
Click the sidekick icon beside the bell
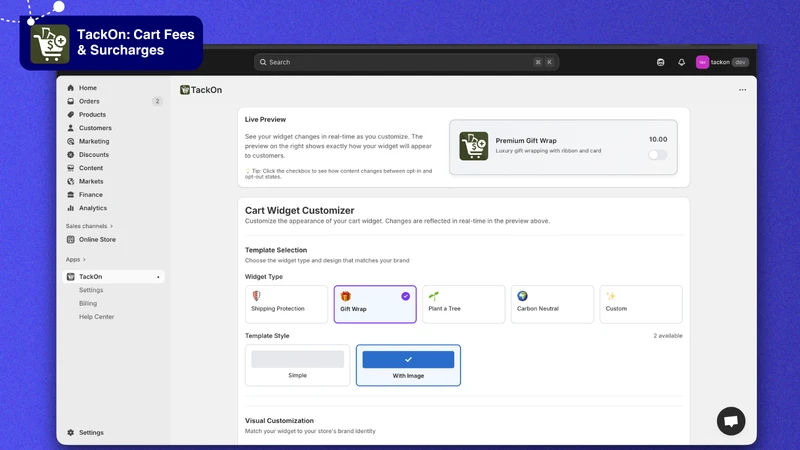tap(660, 62)
